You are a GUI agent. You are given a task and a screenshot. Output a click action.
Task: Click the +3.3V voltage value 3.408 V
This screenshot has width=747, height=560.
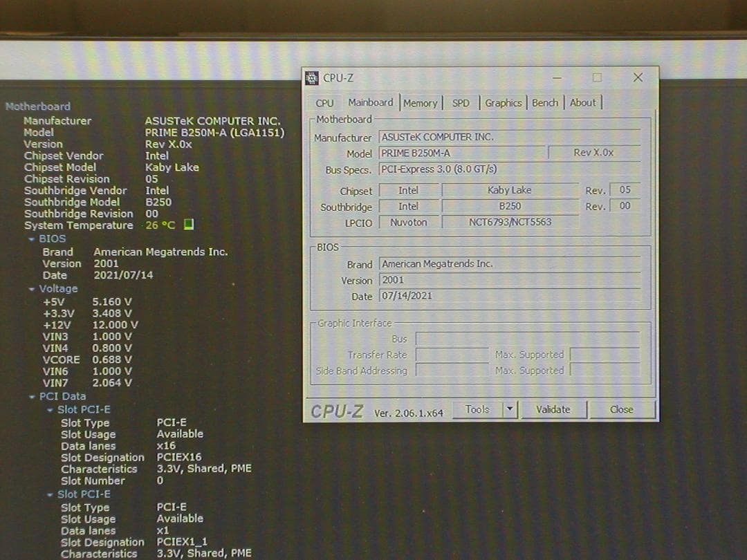pos(112,313)
